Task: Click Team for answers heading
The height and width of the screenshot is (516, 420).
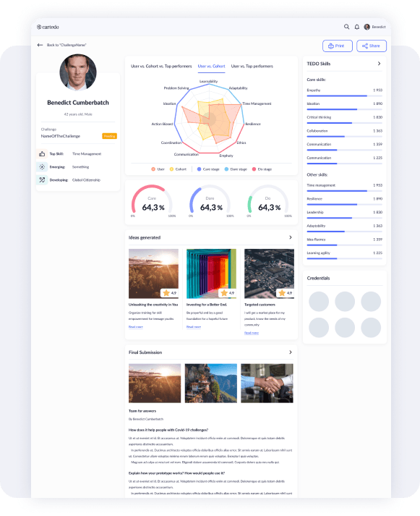Action: pos(142,411)
